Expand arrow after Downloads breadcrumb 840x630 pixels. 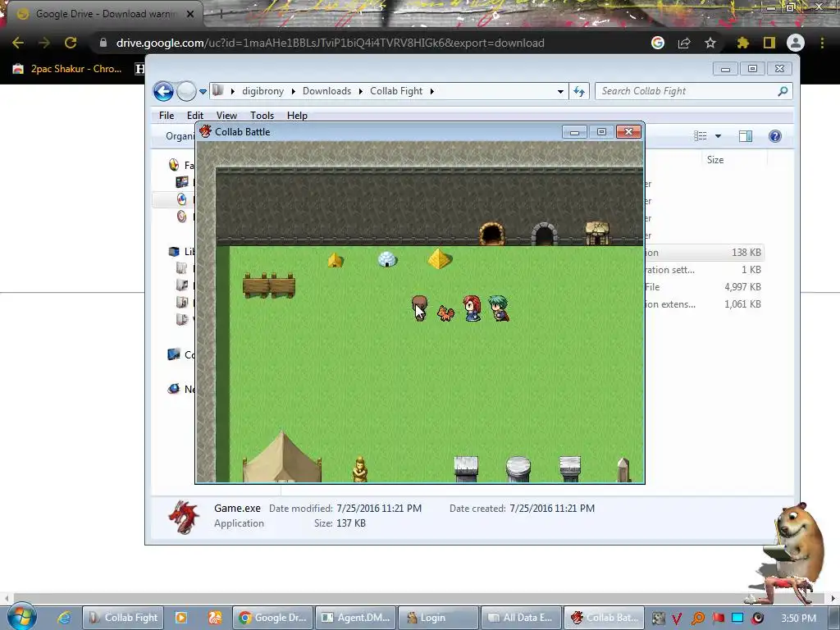pos(361,91)
